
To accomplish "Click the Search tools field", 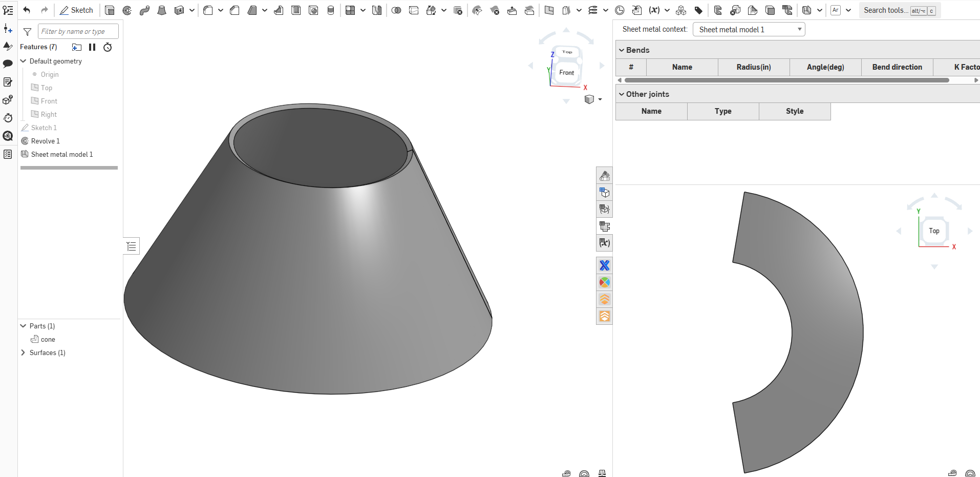I will coord(886,10).
